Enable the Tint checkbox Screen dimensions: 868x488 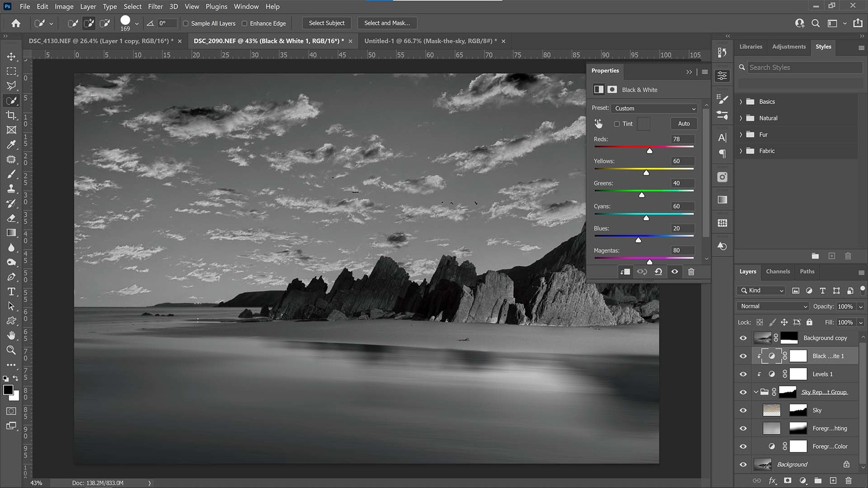click(617, 123)
